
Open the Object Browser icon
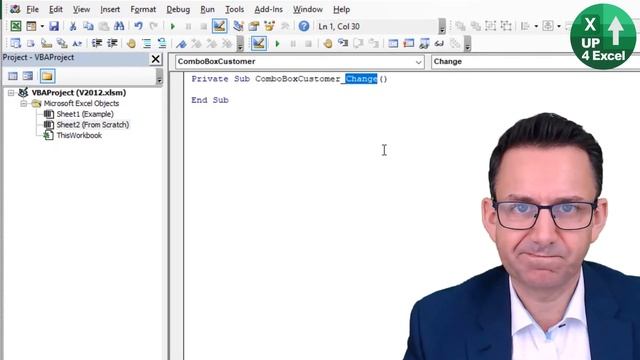(x=269, y=26)
